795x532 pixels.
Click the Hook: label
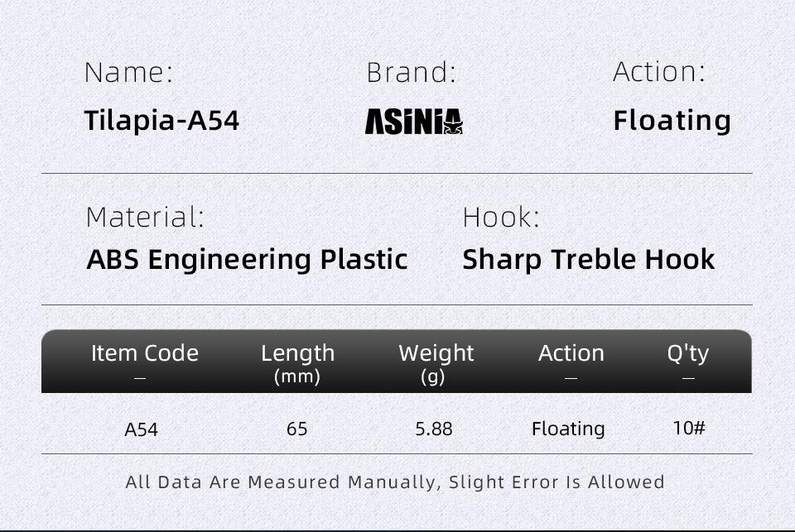point(500,218)
